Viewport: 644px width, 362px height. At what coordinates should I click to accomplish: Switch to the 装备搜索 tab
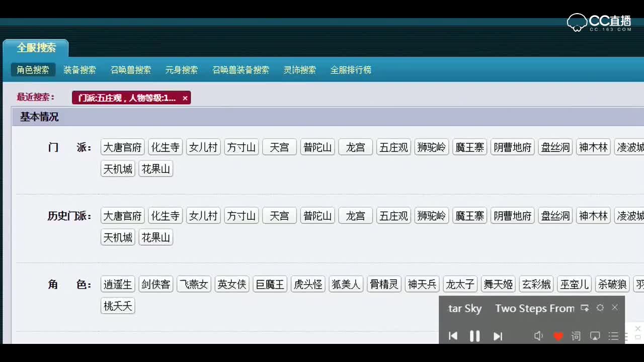tap(80, 70)
